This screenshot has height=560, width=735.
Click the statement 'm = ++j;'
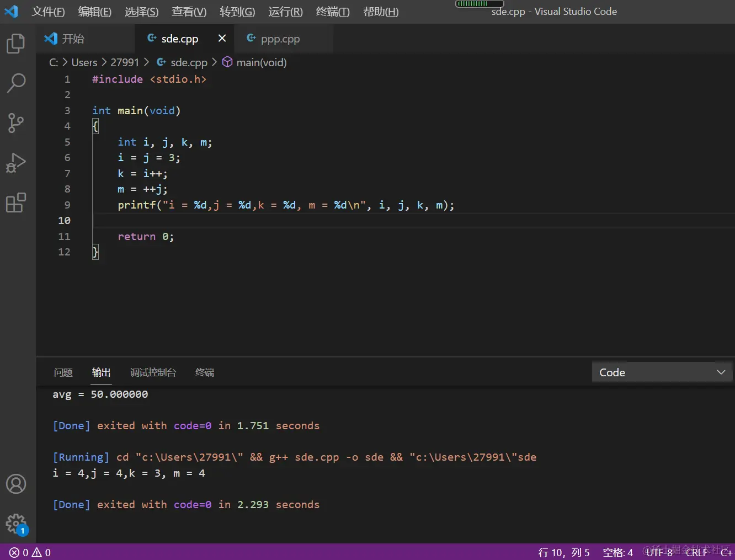point(142,189)
